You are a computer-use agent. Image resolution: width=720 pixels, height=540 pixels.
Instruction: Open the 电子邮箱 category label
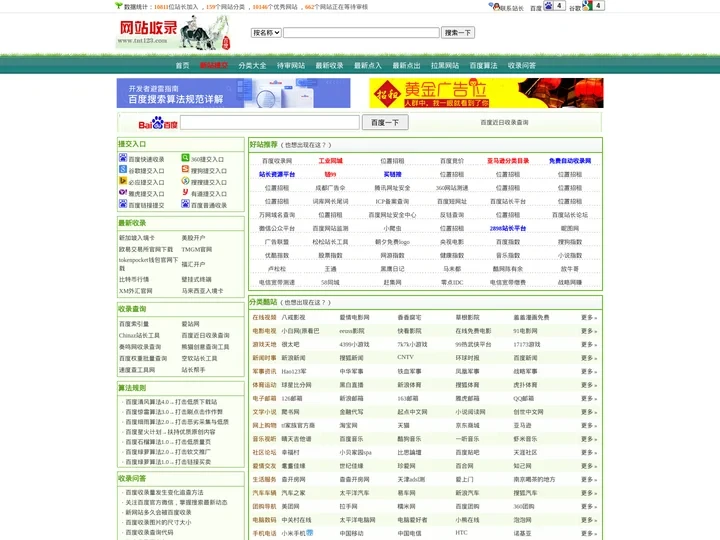[264, 399]
